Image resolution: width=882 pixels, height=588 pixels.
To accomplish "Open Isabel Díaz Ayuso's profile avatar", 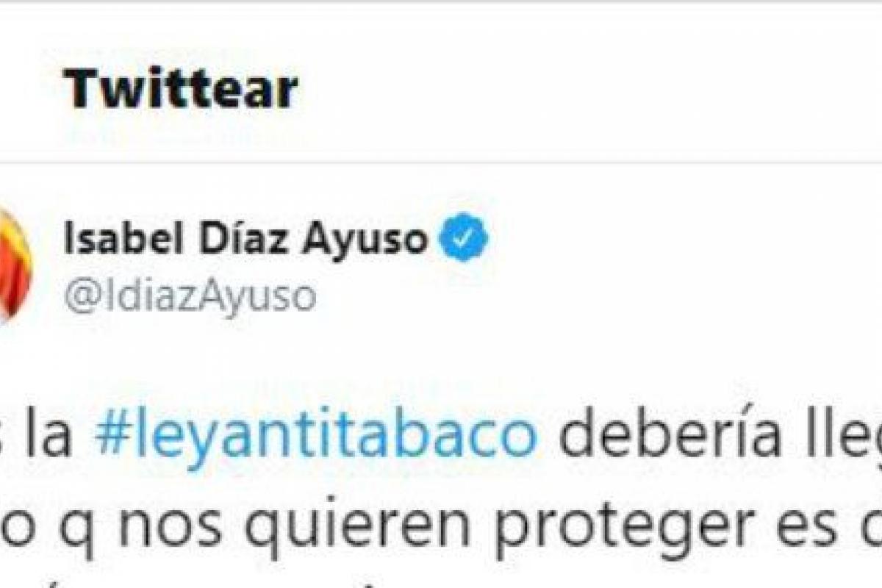I will (15, 265).
